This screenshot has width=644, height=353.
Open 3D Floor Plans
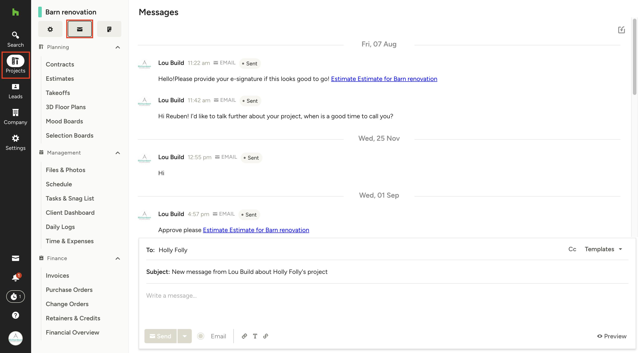pyautogui.click(x=66, y=107)
